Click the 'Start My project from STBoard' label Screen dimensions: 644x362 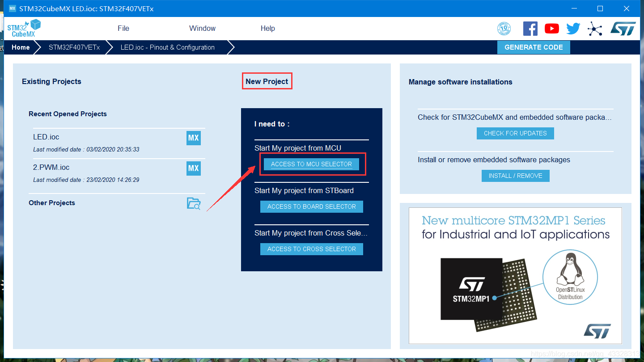304,190
